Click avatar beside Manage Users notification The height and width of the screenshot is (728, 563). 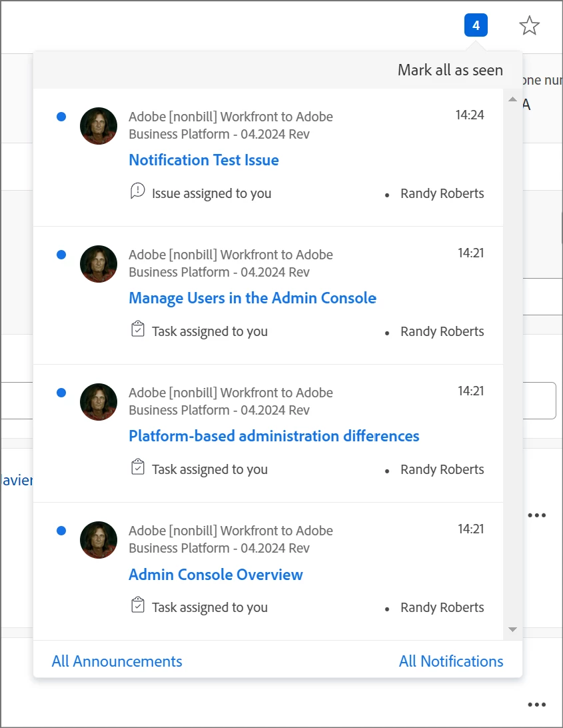99,264
